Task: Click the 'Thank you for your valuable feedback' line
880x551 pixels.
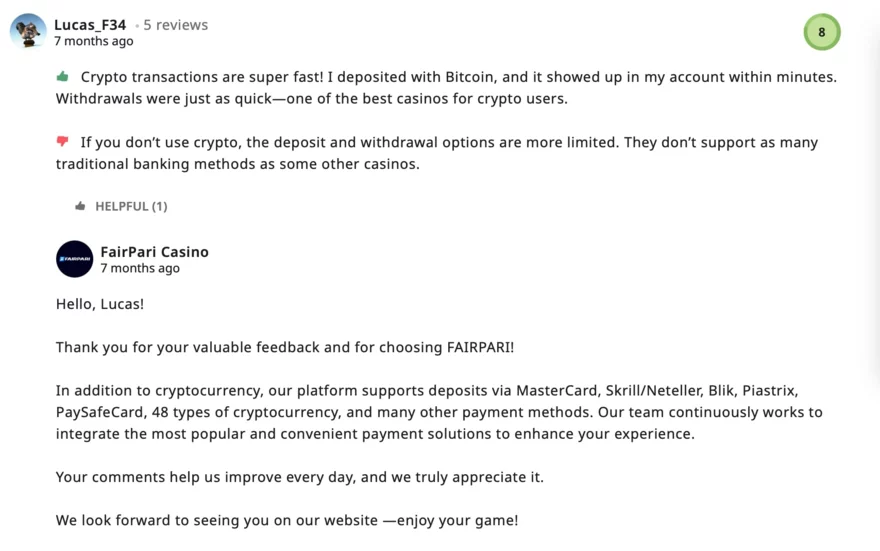Action: point(285,348)
